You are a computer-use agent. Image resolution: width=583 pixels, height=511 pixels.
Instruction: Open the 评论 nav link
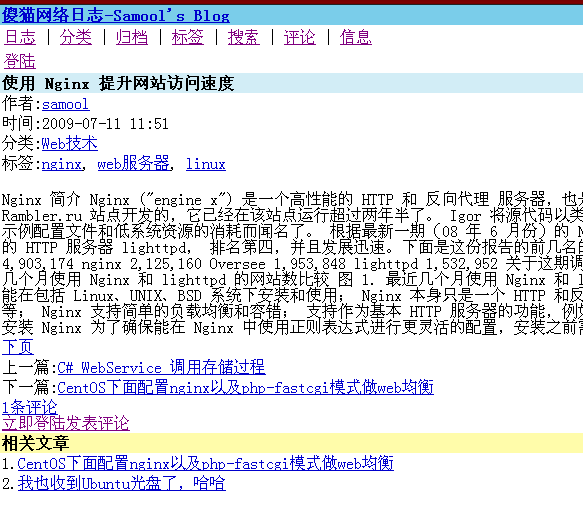pyautogui.click(x=300, y=37)
